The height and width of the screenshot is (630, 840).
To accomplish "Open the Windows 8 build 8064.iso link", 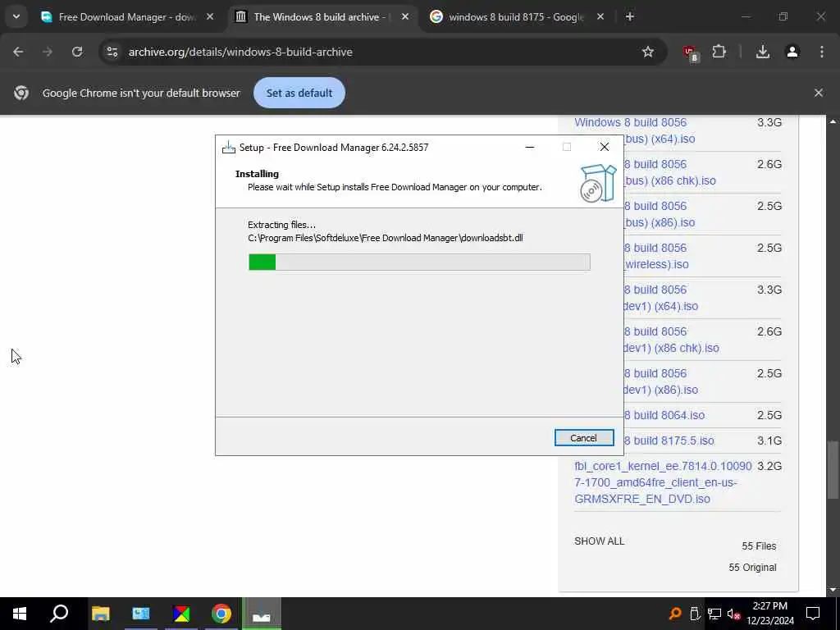I will 664,415.
